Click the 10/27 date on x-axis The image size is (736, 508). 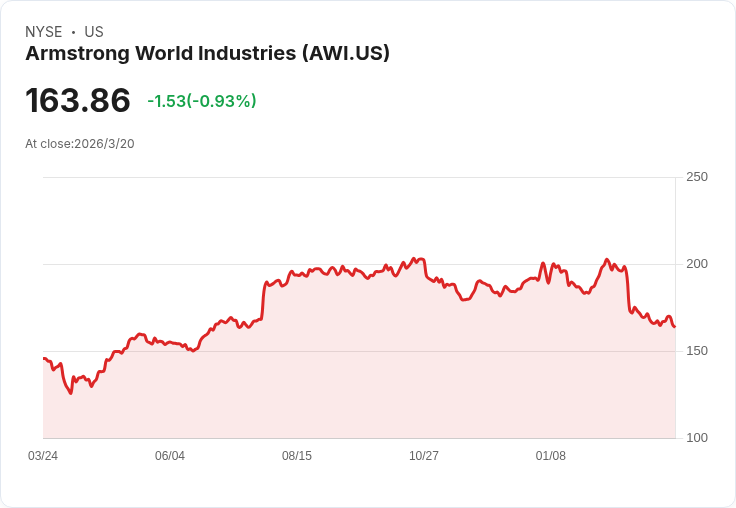pyautogui.click(x=424, y=456)
